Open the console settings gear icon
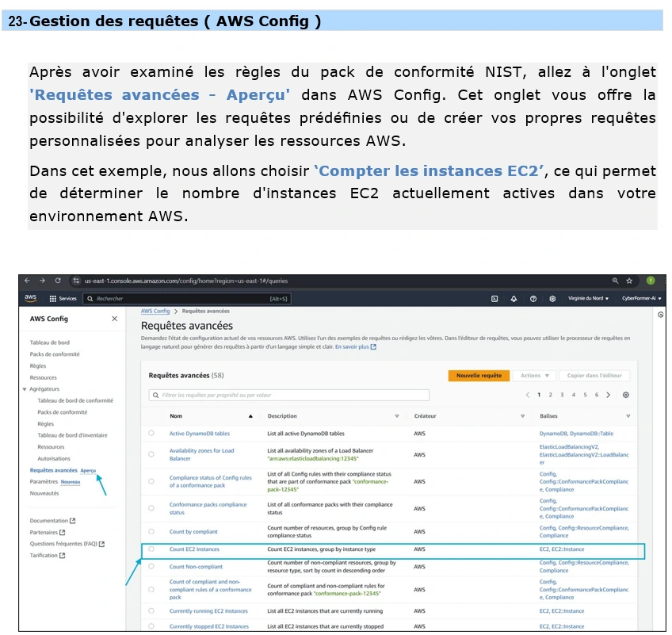Image resolution: width=672 pixels, height=635 pixels. coord(552,299)
